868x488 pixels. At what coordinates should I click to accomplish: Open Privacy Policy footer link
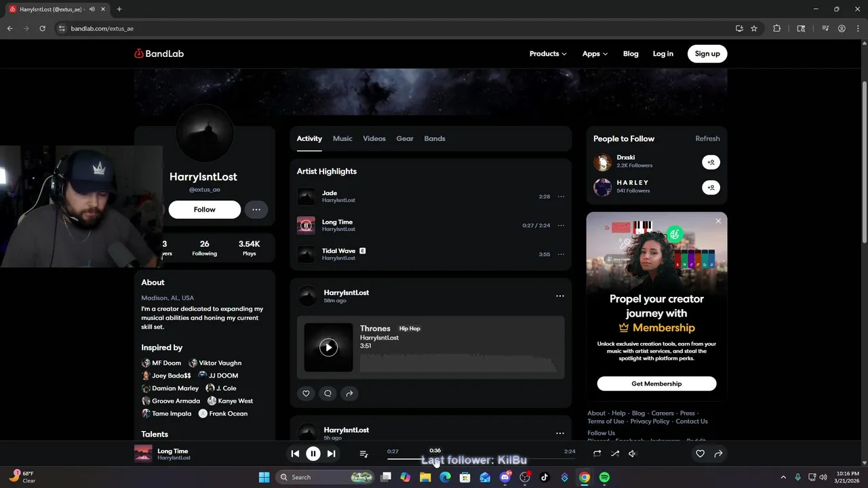point(650,421)
